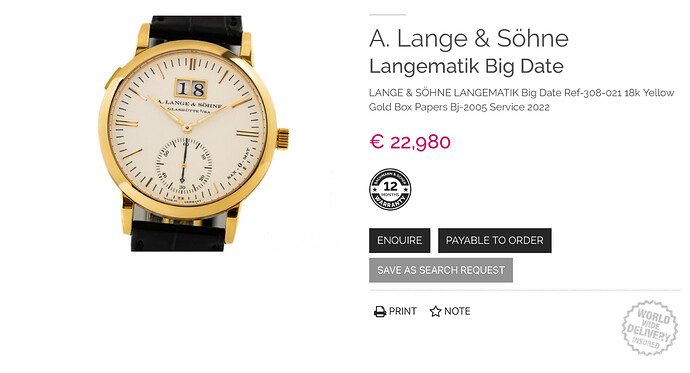Viewport: 690px width, 373px height.
Task: Click the € 22,980 price
Action: pyautogui.click(x=410, y=142)
